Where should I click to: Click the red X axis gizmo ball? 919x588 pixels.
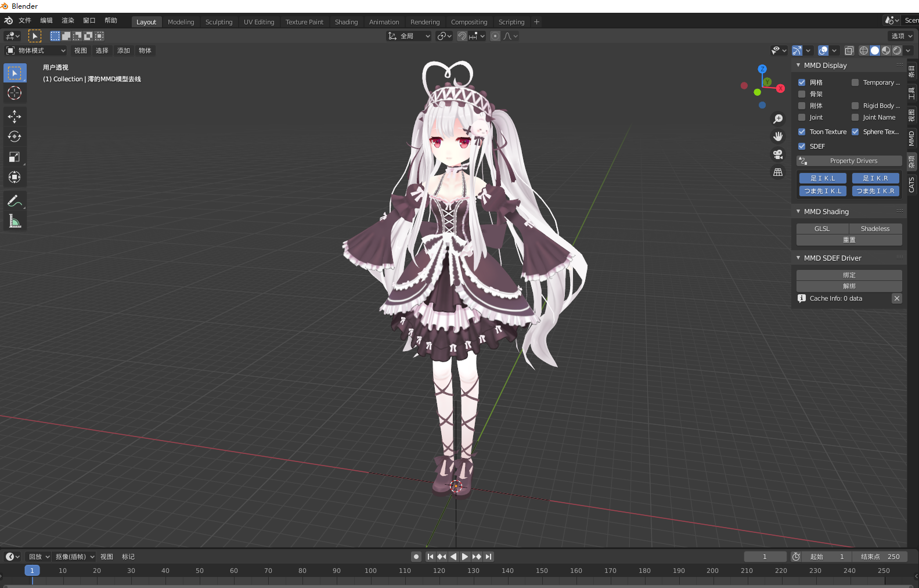[x=781, y=88]
